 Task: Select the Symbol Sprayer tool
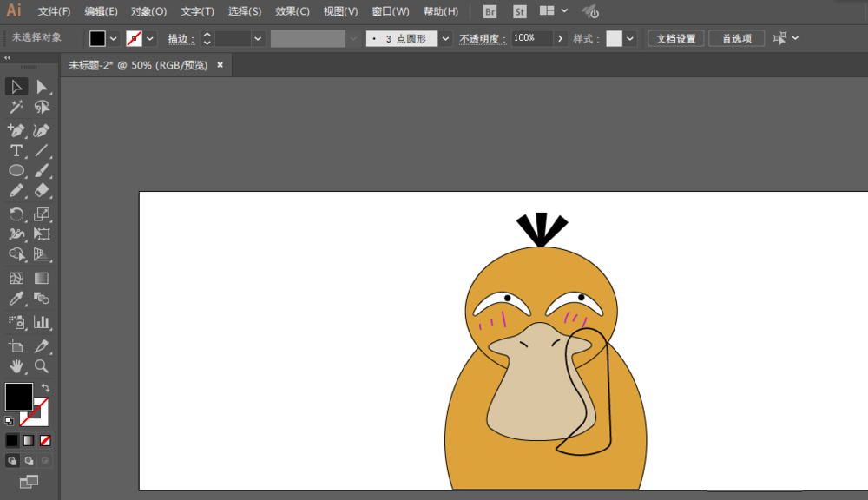[x=16, y=322]
